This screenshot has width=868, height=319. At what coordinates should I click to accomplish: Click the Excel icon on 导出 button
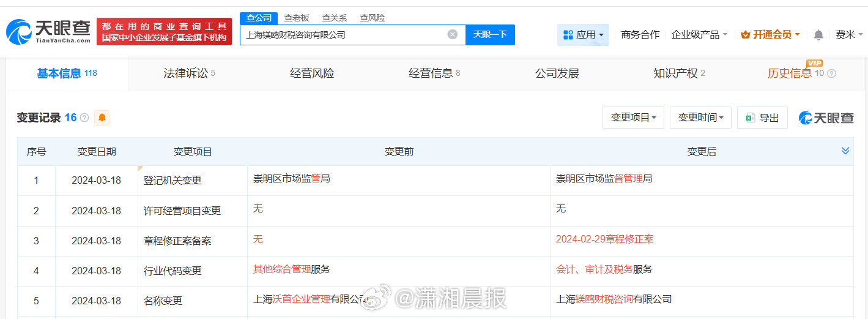coord(749,118)
